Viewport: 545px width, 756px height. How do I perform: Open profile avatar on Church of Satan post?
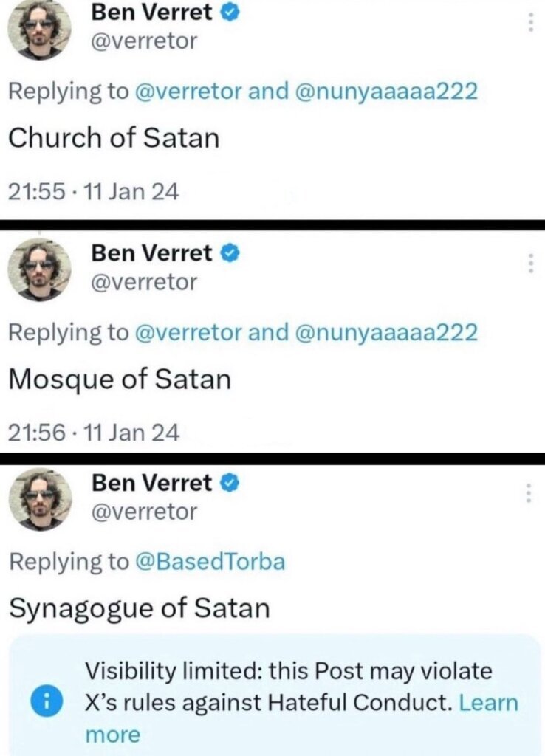tap(40, 30)
